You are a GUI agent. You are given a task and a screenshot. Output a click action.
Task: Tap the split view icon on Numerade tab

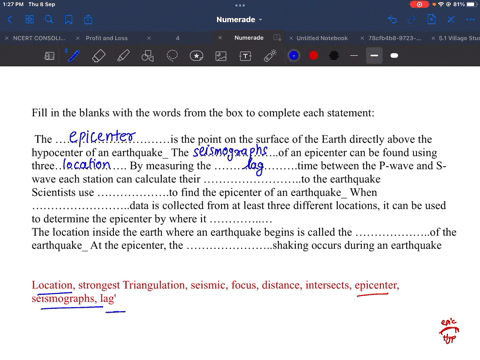click(277, 38)
